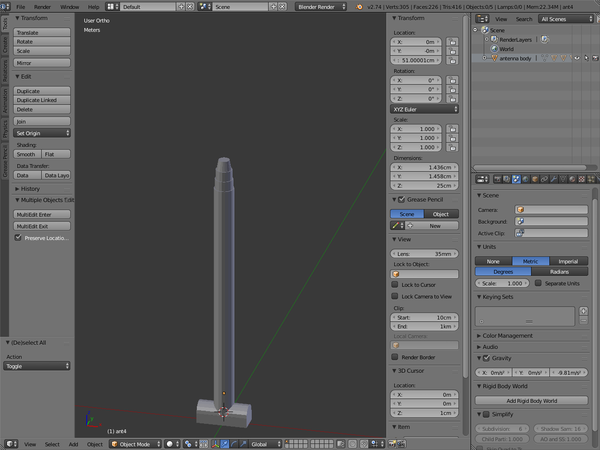Toggle the Render Border checkbox

(395, 356)
